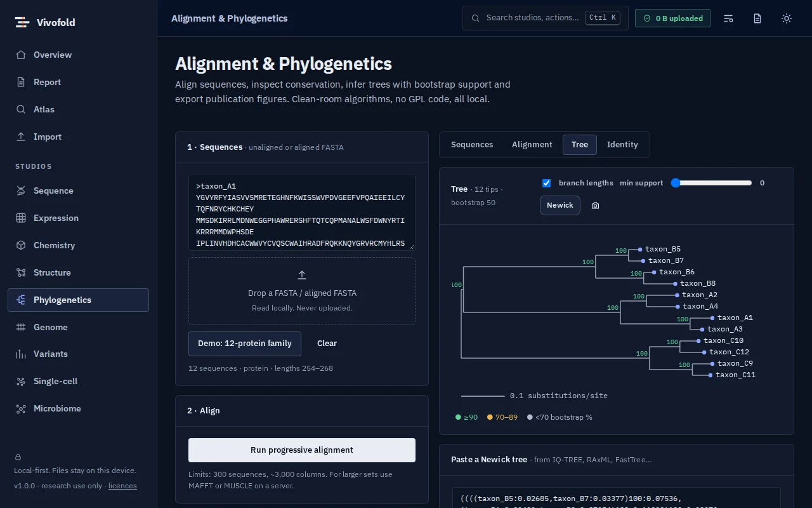Select the Phylogenetics tree icon in sidebar
Image resolution: width=812 pixels, height=508 pixels.
(21, 300)
